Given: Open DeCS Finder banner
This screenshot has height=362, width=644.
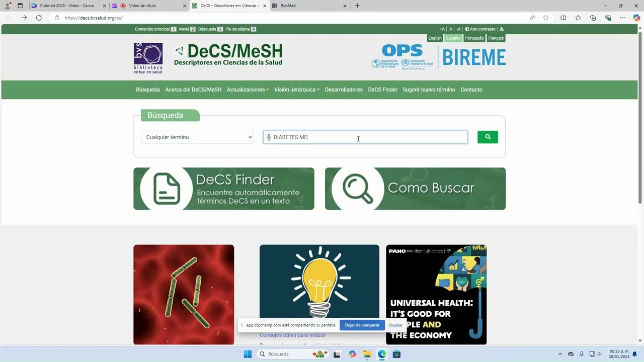Looking at the screenshot, I should pyautogui.click(x=224, y=189).
